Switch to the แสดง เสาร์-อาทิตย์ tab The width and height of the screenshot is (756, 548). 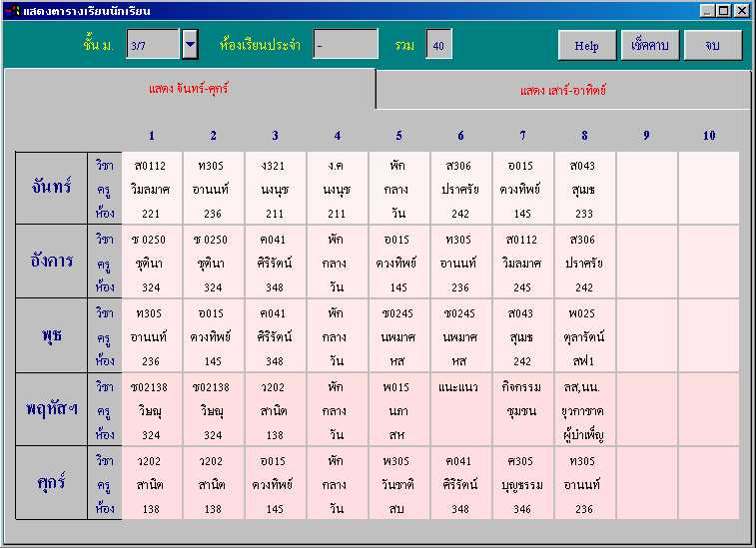click(562, 90)
